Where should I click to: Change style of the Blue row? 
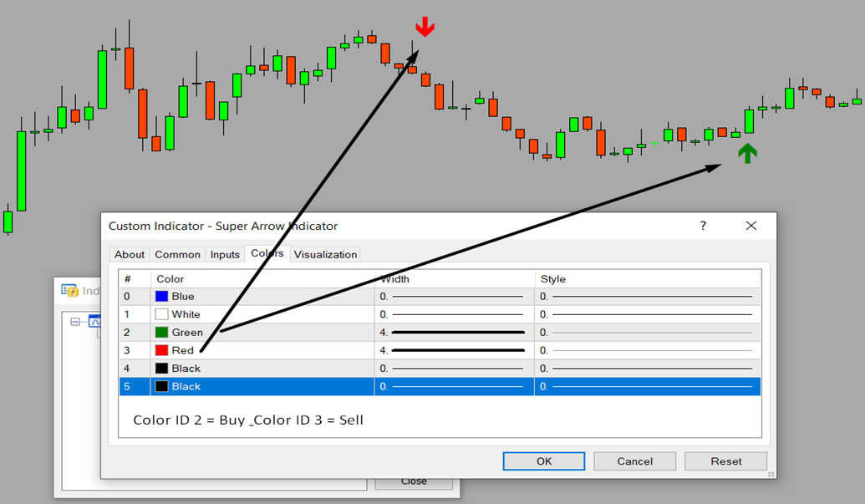tap(648, 296)
